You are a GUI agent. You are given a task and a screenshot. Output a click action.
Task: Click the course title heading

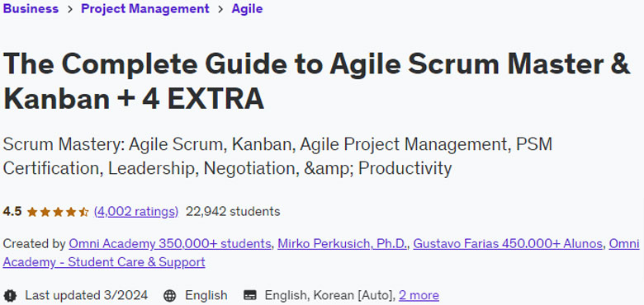(316, 81)
